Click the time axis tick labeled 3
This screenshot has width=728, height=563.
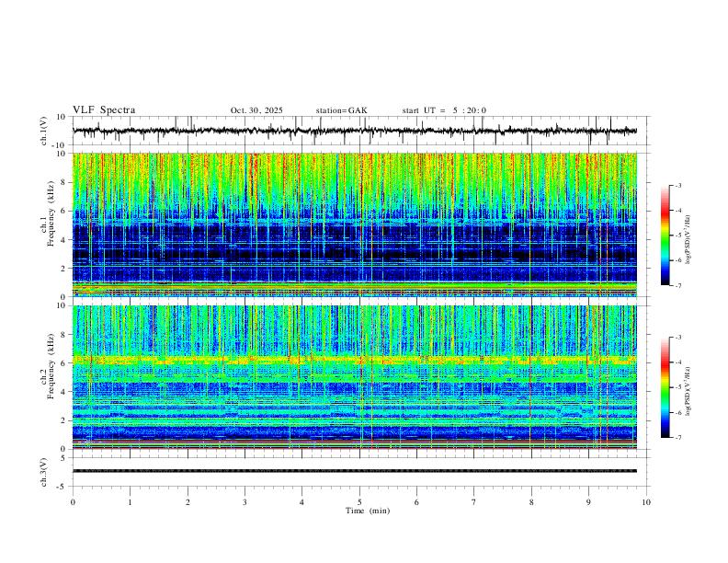(245, 502)
